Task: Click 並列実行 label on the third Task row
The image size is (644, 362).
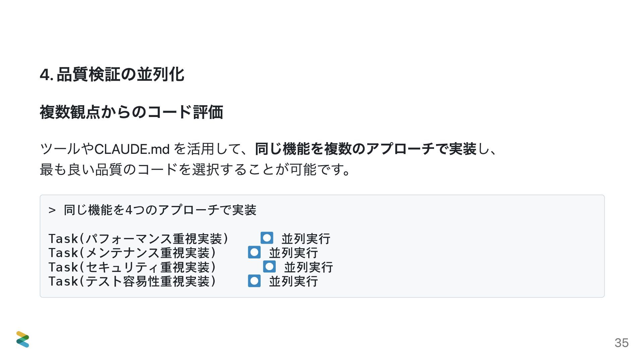Action: [309, 267]
